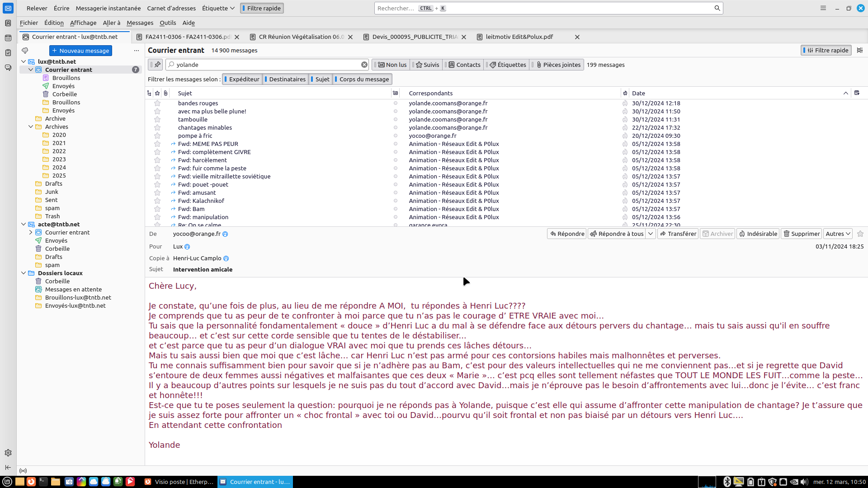Open the Address Book sidebar icon
Screen dimensions: 868x488
8,23
